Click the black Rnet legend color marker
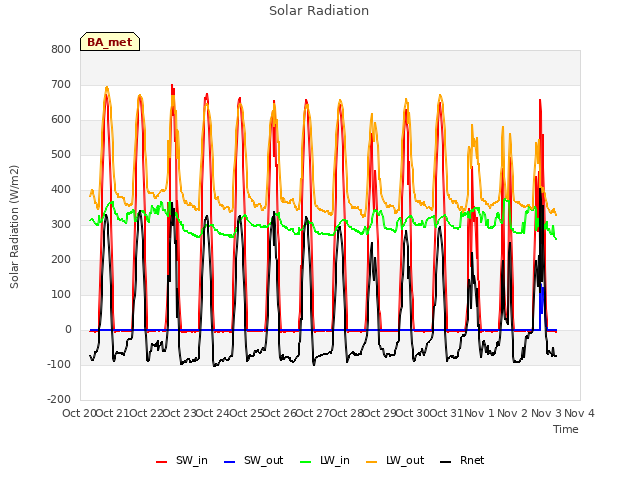Viewport: 640px width, 480px height. click(446, 462)
